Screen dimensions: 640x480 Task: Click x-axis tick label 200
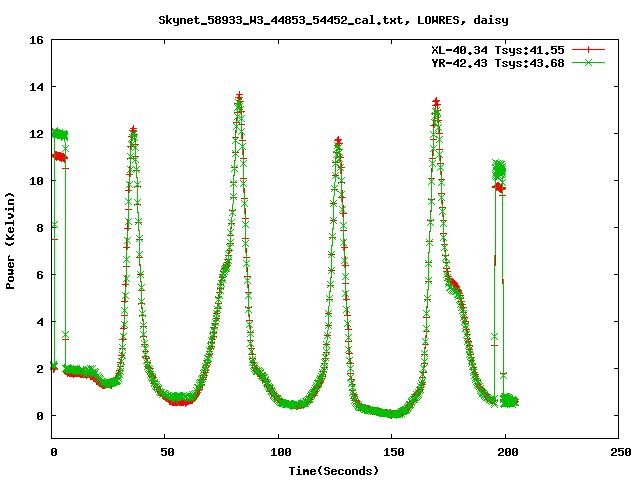(507, 452)
